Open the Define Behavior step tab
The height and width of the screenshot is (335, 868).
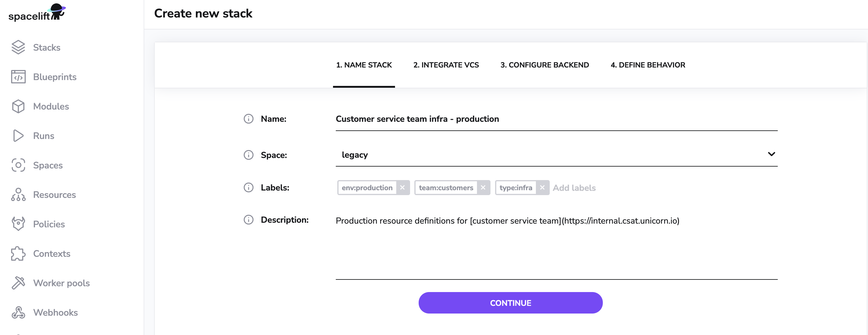(648, 65)
